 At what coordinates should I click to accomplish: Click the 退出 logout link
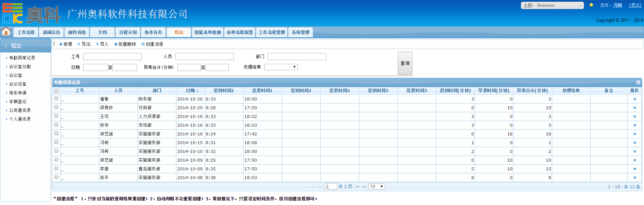[x=635, y=5]
